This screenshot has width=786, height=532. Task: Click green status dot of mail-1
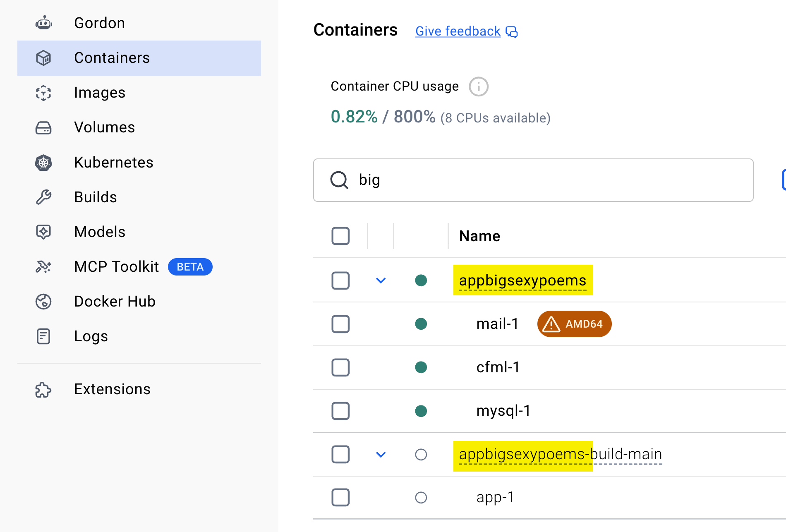tap(421, 324)
